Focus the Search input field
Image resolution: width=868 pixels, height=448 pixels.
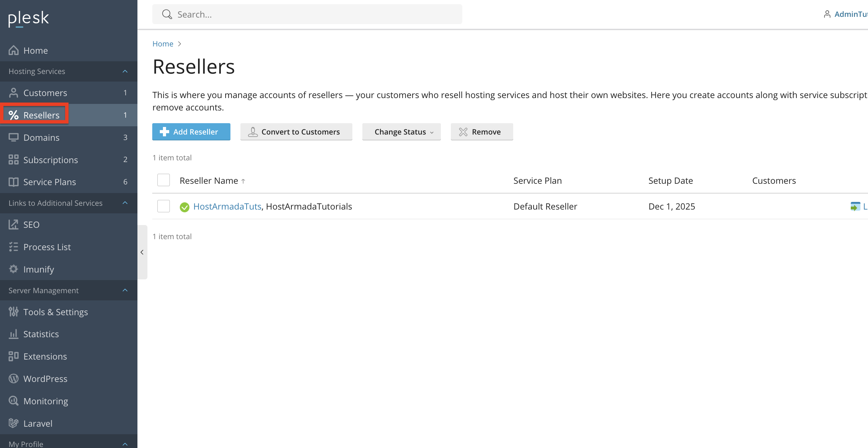click(x=307, y=14)
